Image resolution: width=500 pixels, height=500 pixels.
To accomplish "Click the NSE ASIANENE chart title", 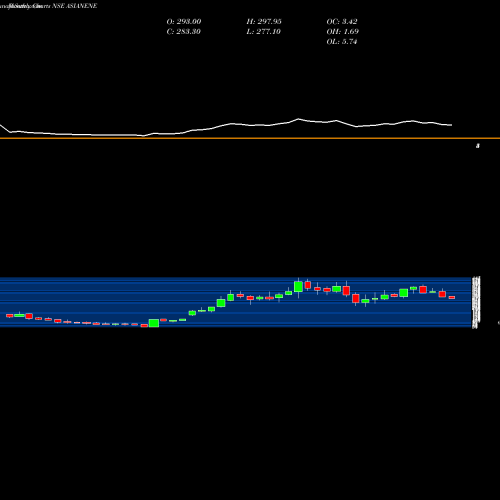I will tap(75, 6).
